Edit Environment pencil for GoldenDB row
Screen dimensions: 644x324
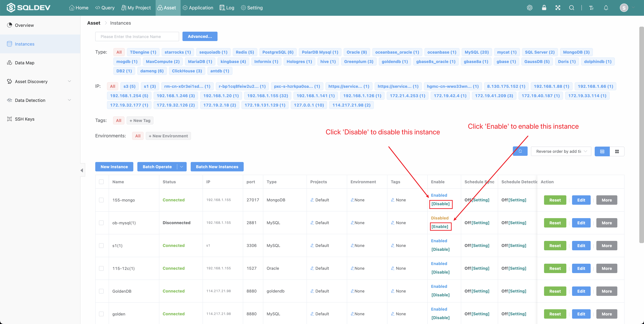click(x=352, y=291)
